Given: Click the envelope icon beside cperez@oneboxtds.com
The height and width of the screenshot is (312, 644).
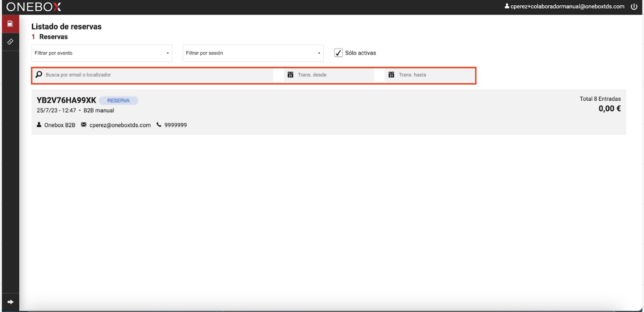Looking at the screenshot, I should (x=84, y=125).
